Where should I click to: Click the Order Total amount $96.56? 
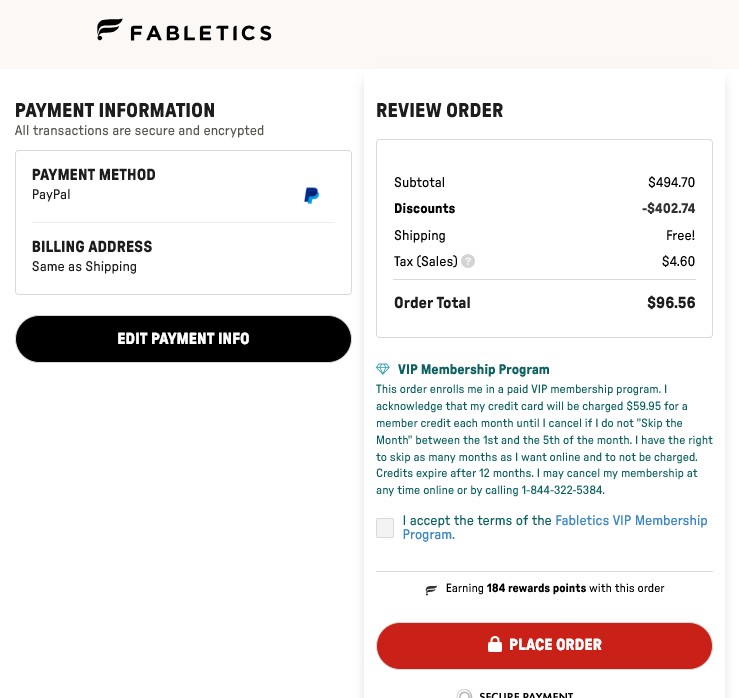(671, 303)
